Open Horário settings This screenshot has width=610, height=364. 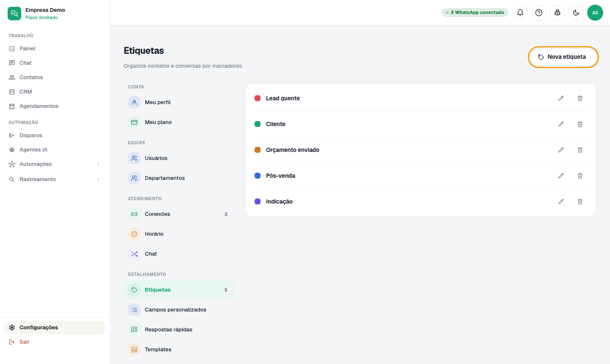pos(179,234)
